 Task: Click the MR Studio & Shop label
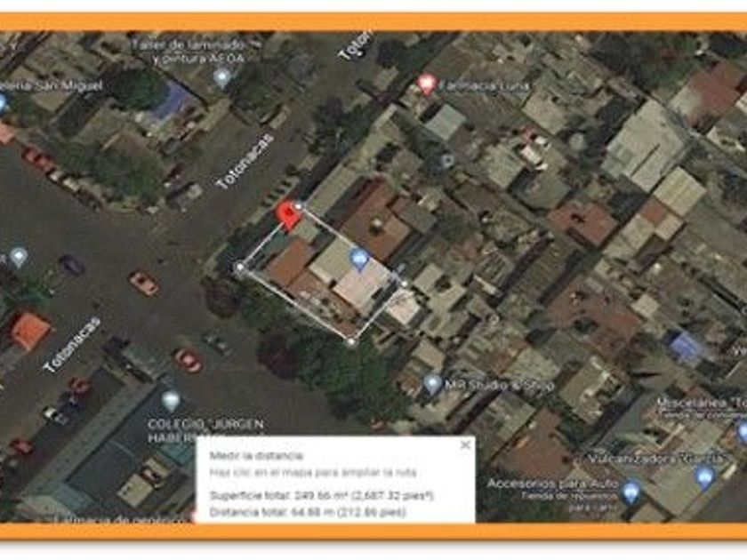(x=499, y=385)
